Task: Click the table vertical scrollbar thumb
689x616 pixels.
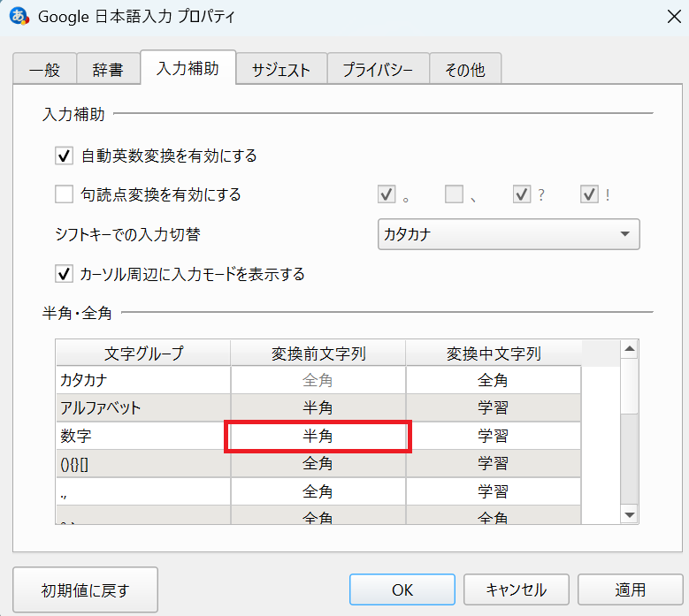Action: point(630,386)
